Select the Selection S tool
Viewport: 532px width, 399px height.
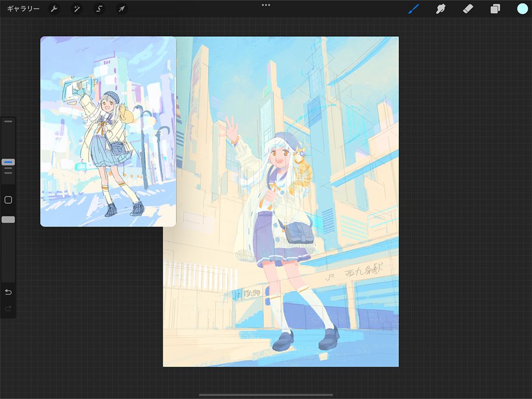coord(99,9)
